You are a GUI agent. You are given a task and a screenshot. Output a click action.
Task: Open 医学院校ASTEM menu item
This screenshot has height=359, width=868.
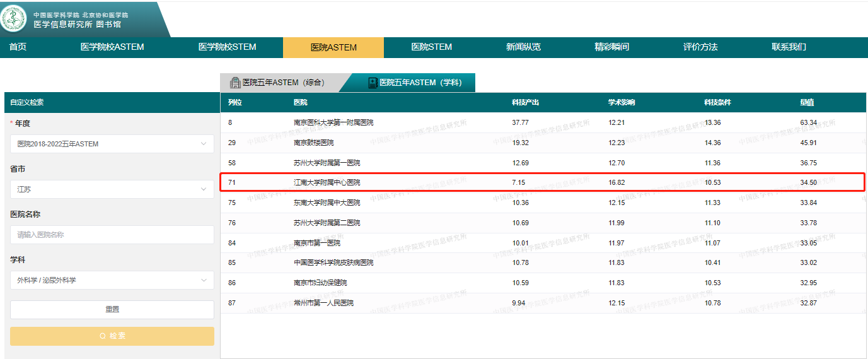tap(112, 47)
